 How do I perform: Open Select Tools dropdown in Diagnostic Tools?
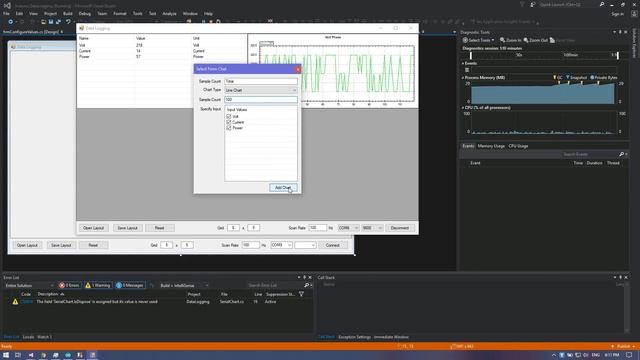(478, 40)
